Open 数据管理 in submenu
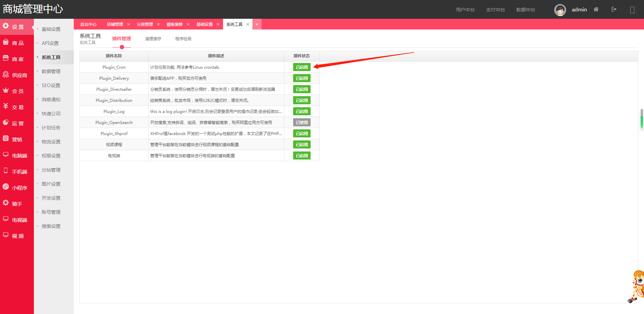Screen dimensions: 644x314 pos(51,71)
